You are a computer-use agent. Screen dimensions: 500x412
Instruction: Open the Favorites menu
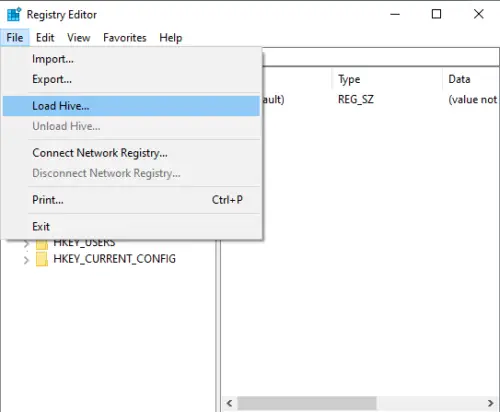click(125, 38)
